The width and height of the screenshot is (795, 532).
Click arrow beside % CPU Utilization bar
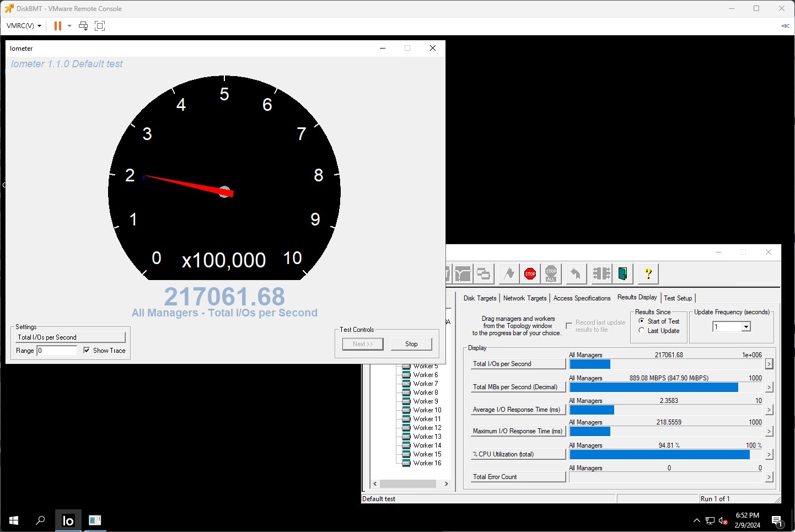pyautogui.click(x=769, y=454)
